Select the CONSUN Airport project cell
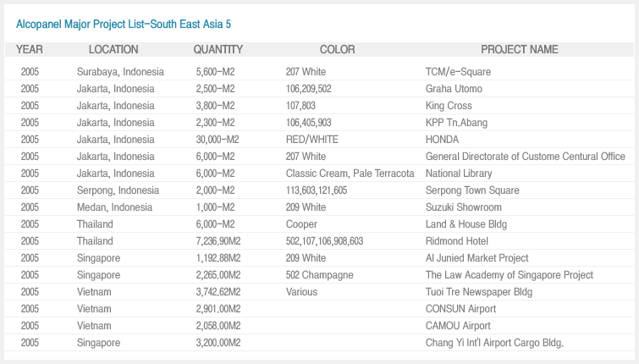639x364 pixels. (460, 309)
